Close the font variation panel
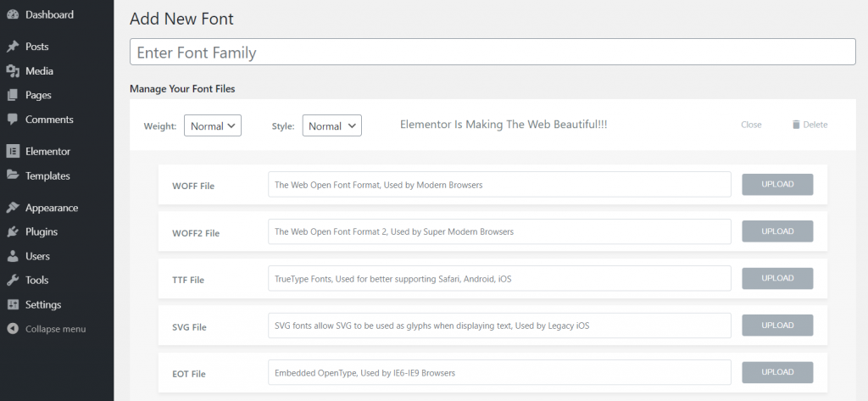This screenshot has width=868, height=401. 751,125
